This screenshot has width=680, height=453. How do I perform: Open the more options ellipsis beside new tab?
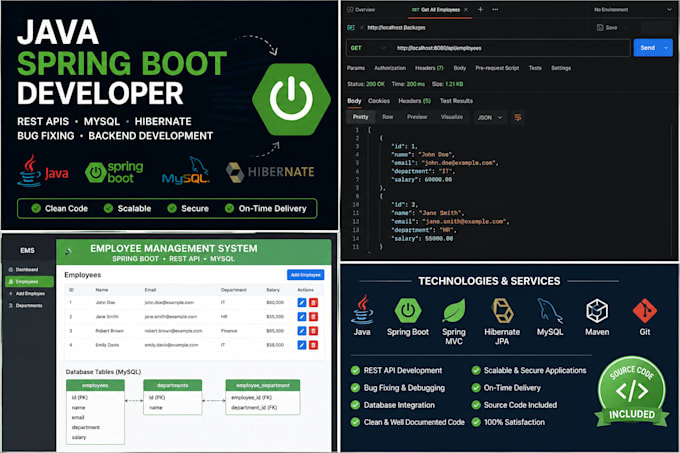[x=495, y=10]
